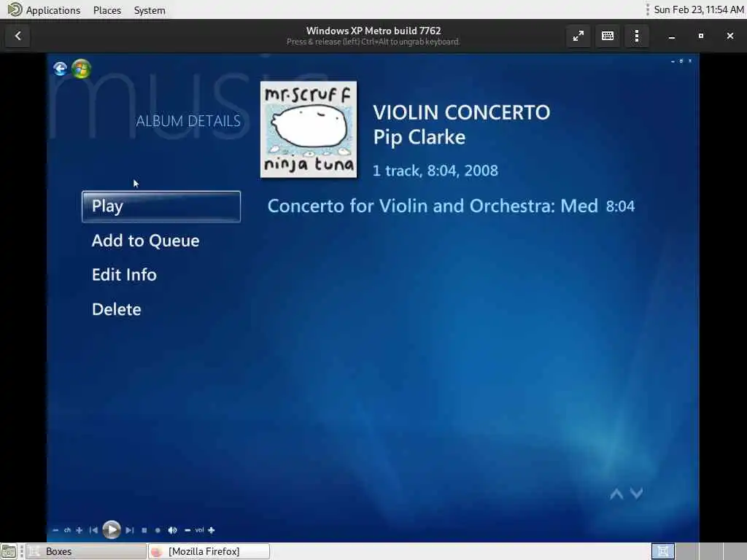Select the Play menu option
This screenshot has width=747, height=560.
161,206
